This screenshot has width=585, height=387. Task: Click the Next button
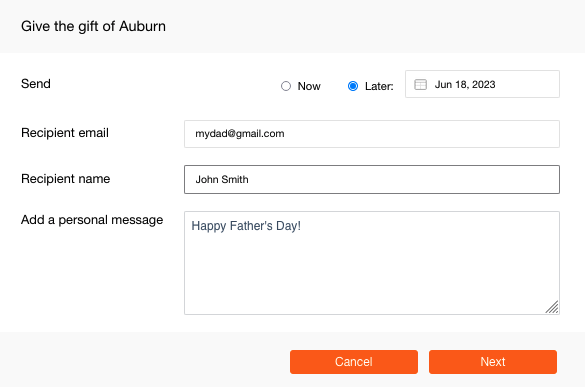coord(493,362)
